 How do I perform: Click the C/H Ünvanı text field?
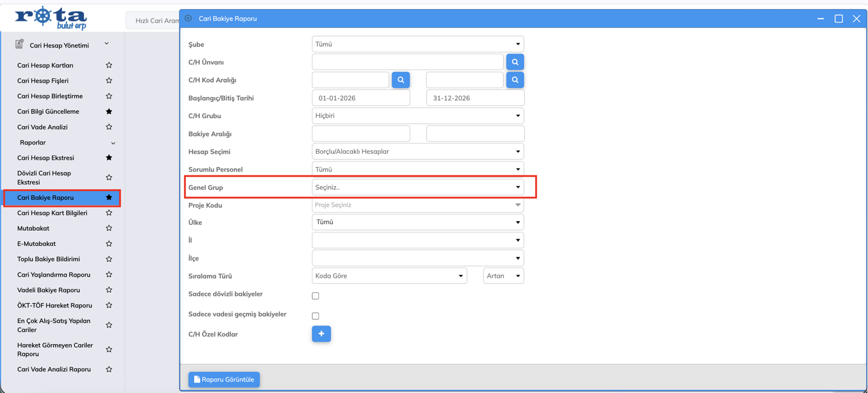click(x=407, y=62)
